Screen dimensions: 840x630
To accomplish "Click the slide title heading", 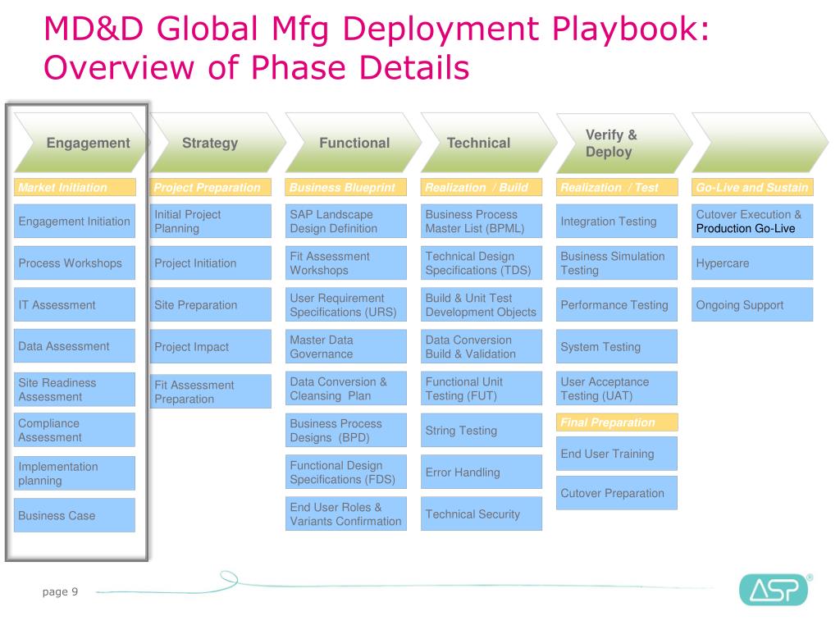I will click(376, 48).
